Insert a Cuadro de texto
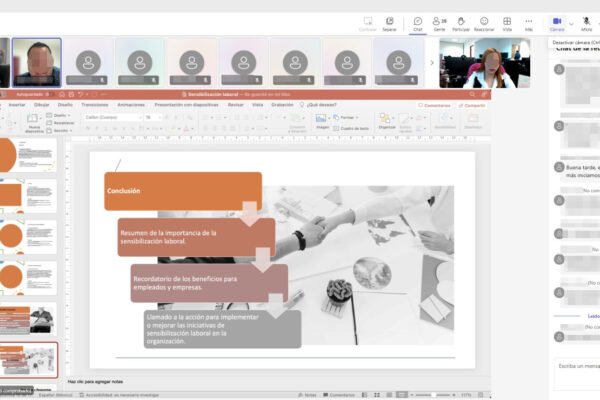Image resolution: width=600 pixels, height=400 pixels. pyautogui.click(x=351, y=129)
